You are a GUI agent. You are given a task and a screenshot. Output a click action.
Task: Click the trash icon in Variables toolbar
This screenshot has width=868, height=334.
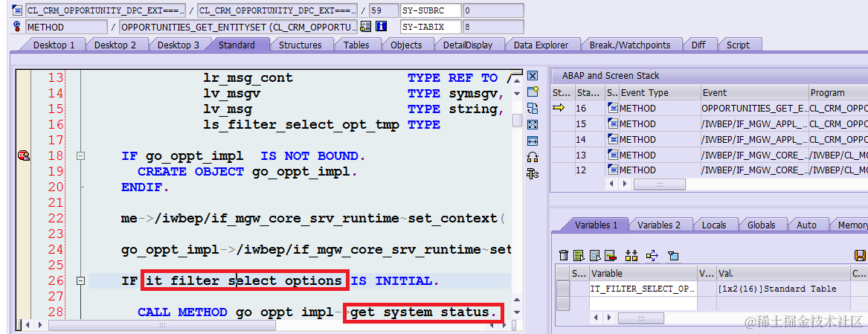pyautogui.click(x=564, y=255)
